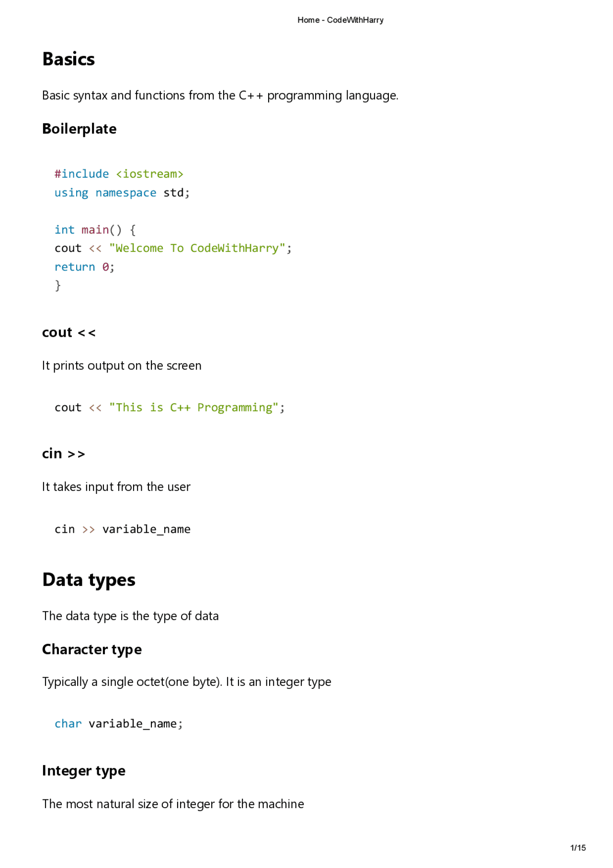Select the Integer type subheading

[x=84, y=771]
